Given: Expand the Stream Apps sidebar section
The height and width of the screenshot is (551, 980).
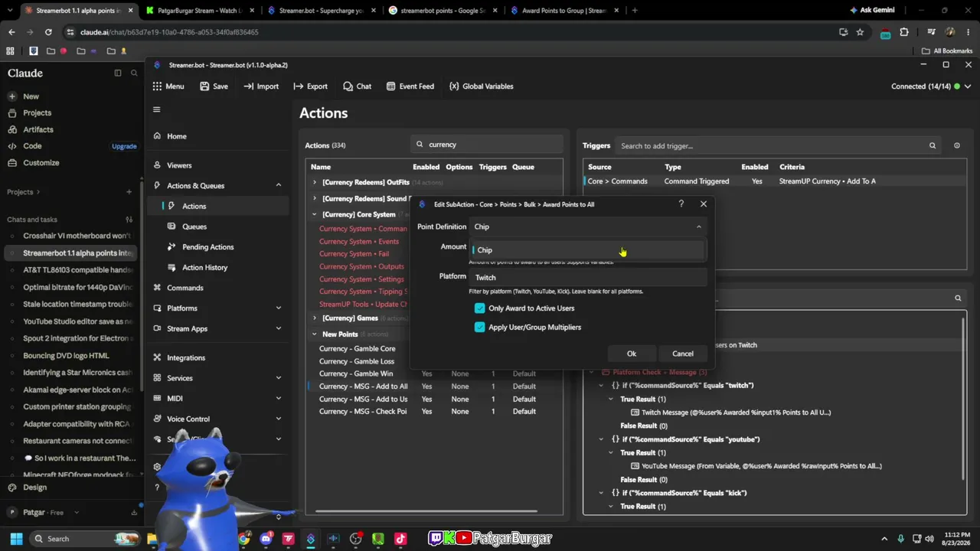Looking at the screenshot, I should 278,329.
